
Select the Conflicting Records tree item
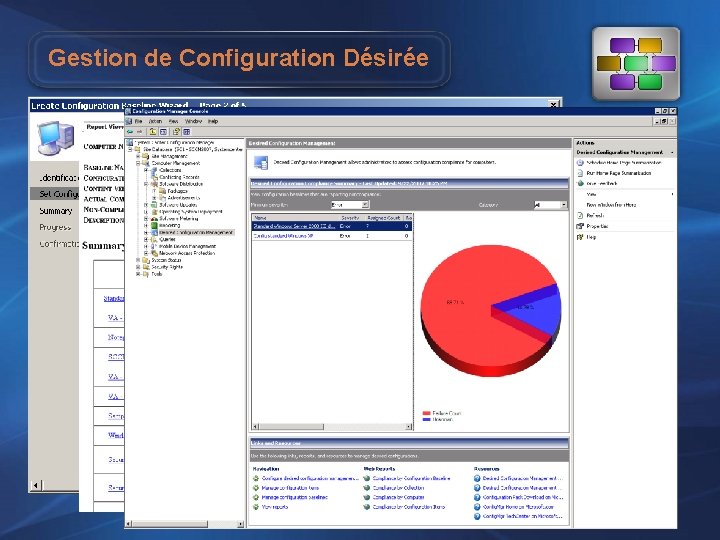179,177
